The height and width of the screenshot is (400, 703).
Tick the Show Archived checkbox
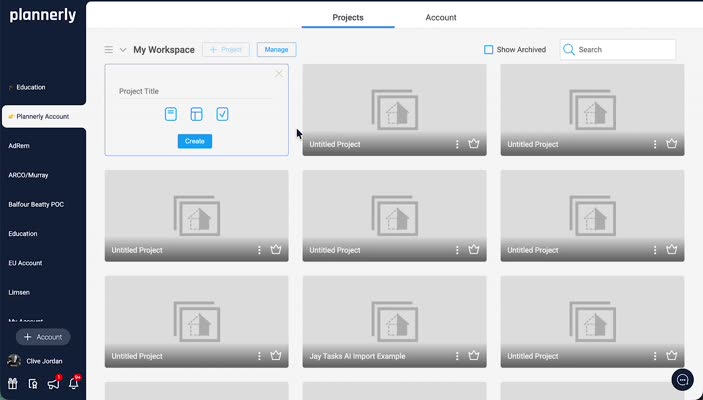[x=488, y=50]
